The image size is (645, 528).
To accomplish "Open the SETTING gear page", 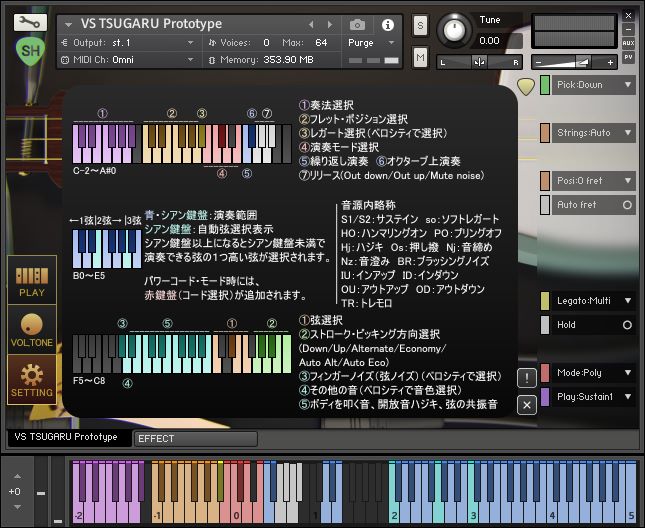I will click(x=32, y=379).
